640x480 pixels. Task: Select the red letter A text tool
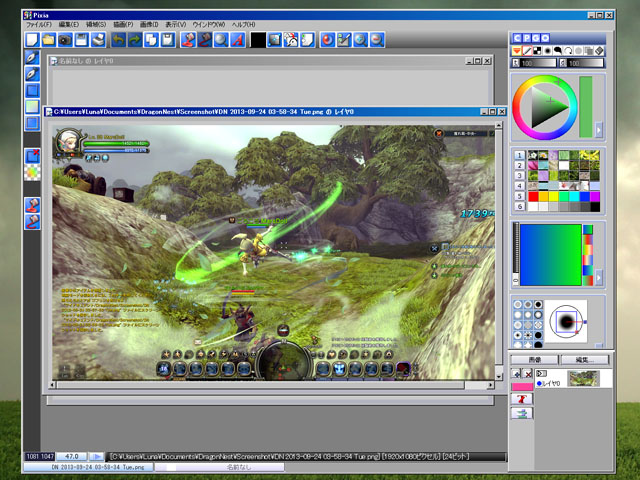pos(238,40)
